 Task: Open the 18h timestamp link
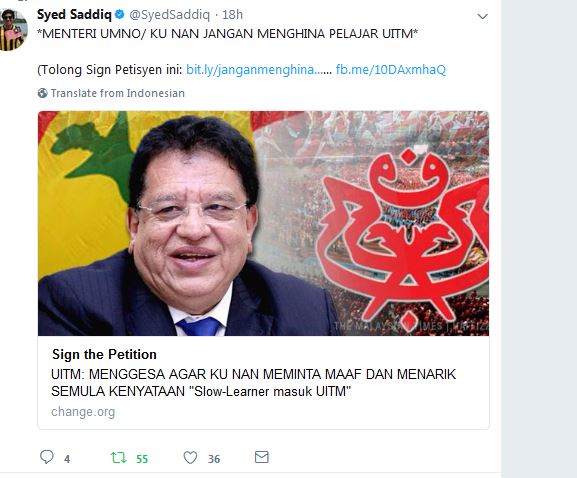(233, 15)
